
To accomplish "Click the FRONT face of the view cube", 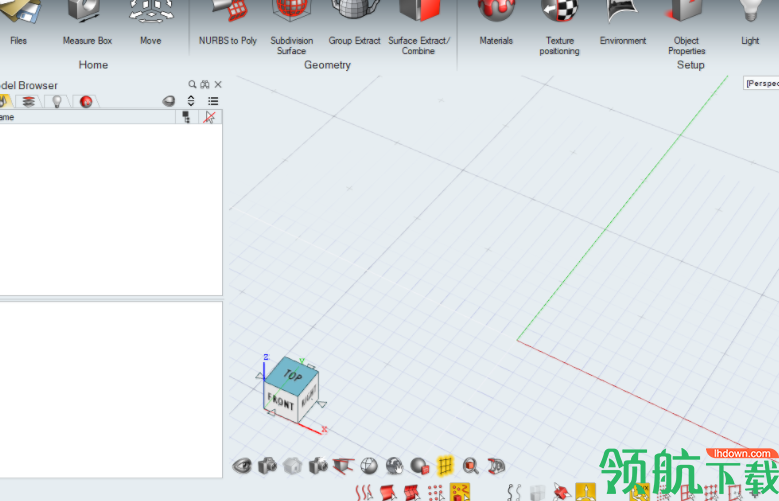I will (280, 401).
